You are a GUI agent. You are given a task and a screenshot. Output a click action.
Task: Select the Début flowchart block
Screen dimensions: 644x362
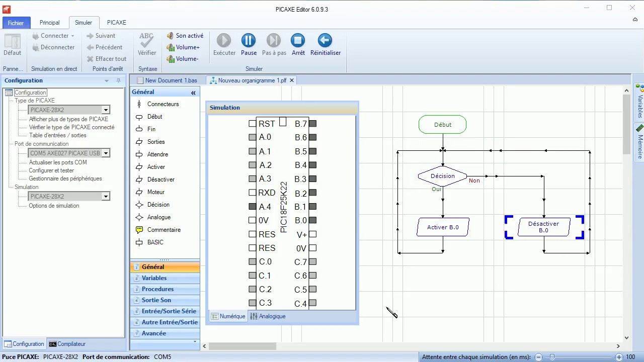click(149, 117)
